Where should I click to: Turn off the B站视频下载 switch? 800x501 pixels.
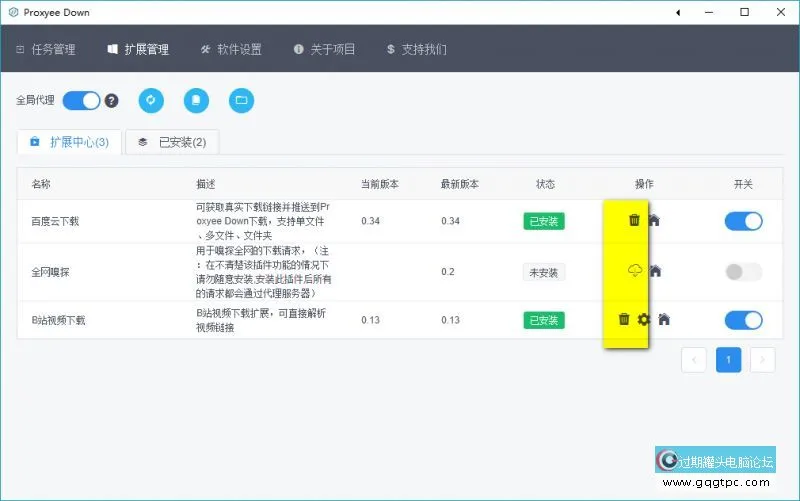[x=743, y=320]
